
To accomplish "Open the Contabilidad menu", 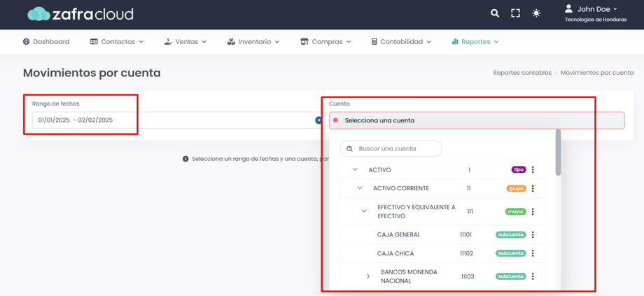I will tap(401, 41).
